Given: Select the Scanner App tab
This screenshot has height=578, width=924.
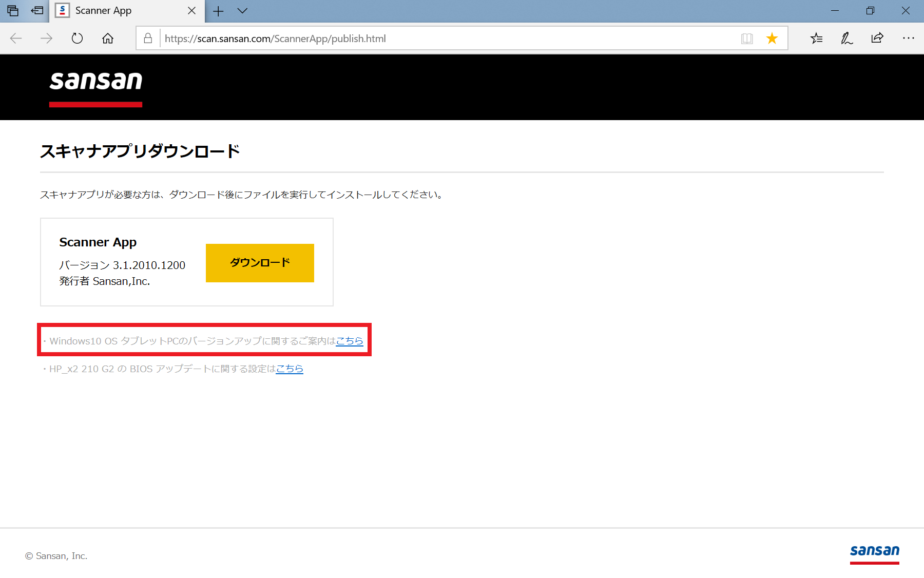Looking at the screenshot, I should click(127, 11).
